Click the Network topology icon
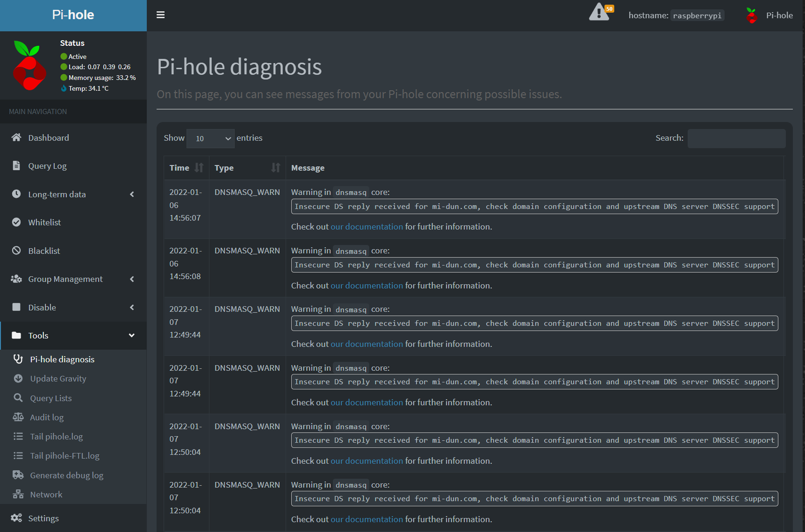Image resolution: width=805 pixels, height=532 pixels. click(18, 494)
